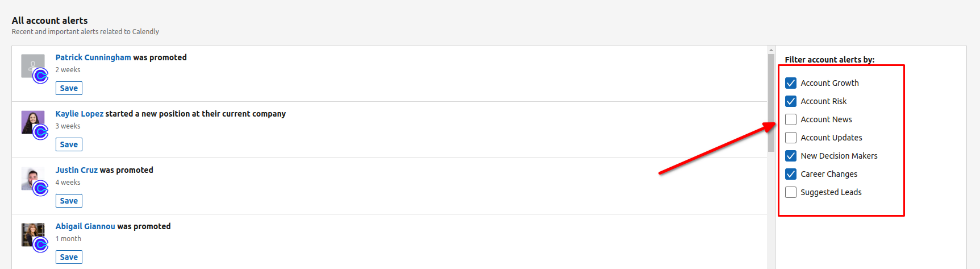This screenshot has height=269, width=980.
Task: Uncheck the Account Growth filter
Action: tap(791, 83)
